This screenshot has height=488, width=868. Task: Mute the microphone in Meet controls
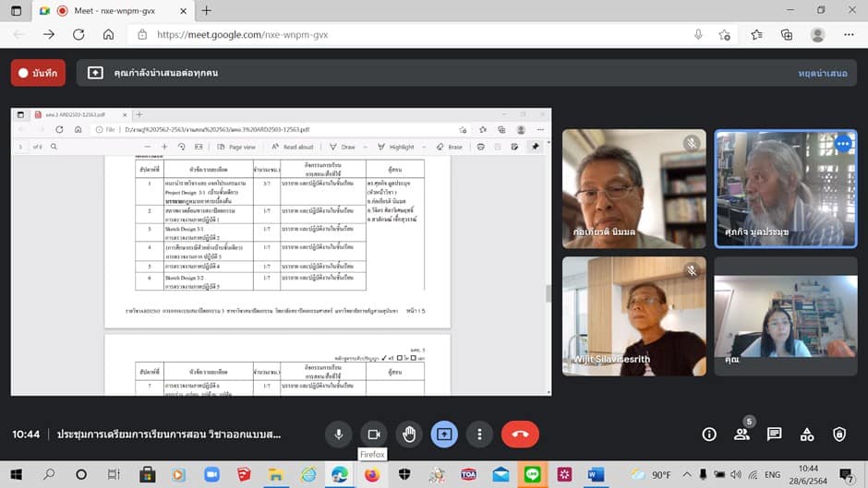click(x=339, y=434)
